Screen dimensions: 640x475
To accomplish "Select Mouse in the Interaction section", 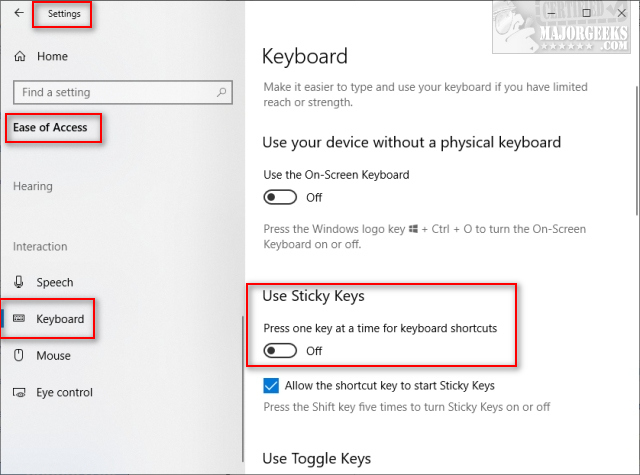I will (53, 356).
